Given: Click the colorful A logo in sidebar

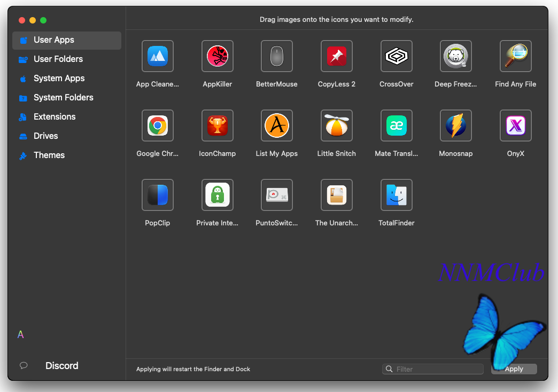Looking at the screenshot, I should pyautogui.click(x=21, y=334).
